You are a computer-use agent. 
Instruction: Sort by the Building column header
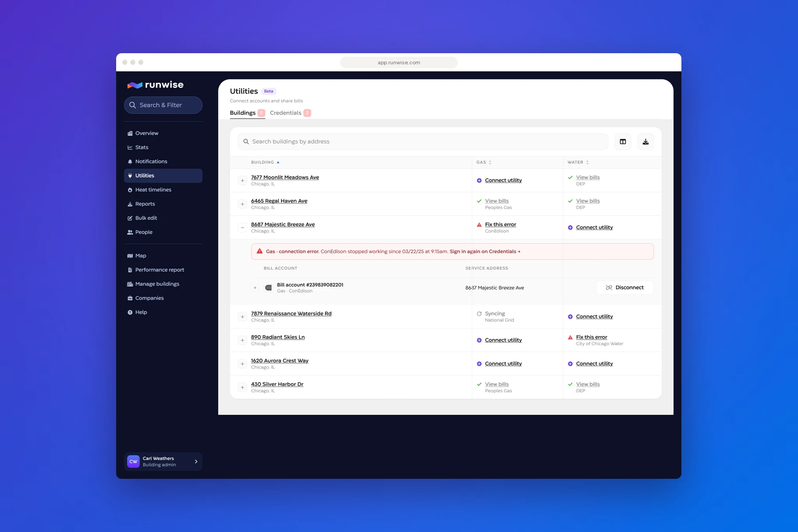coord(265,162)
